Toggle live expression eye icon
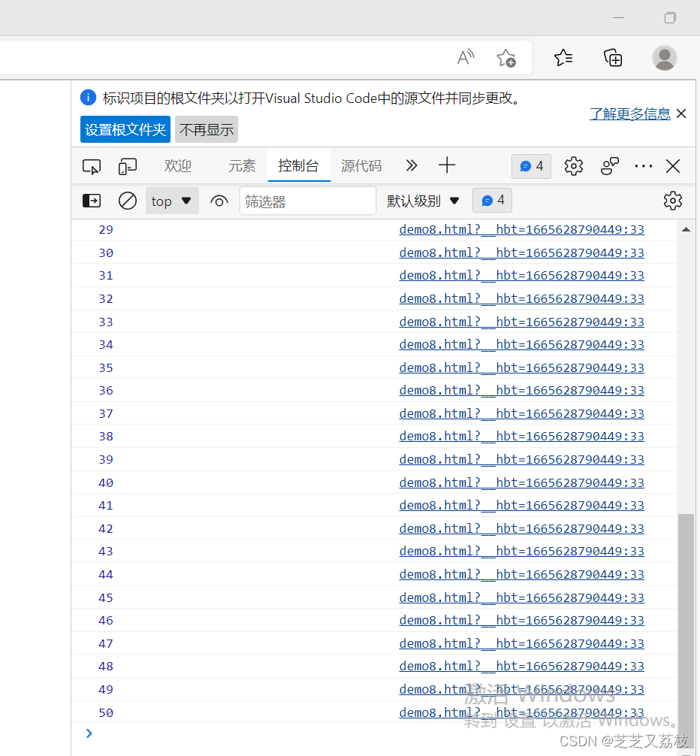 (219, 201)
